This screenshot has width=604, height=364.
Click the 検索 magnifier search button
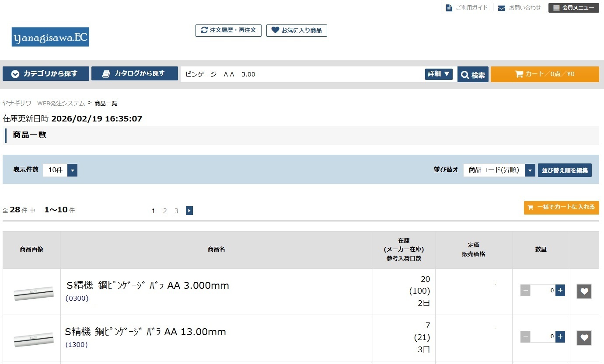[x=473, y=75]
